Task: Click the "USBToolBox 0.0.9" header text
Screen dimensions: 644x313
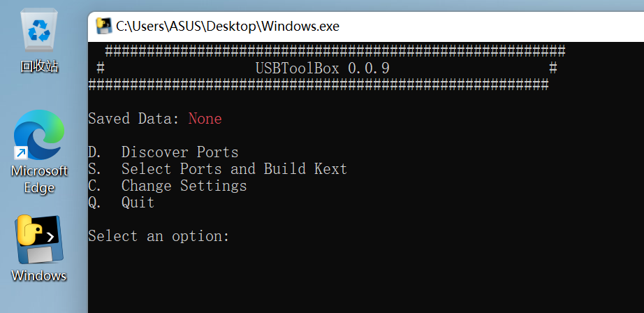Action: click(323, 68)
